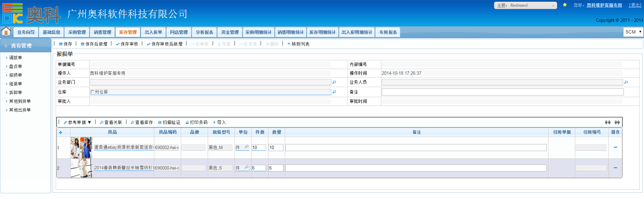This screenshot has height=199, width=644.
Task: Click the blue plus add-row icon
Action: (60, 132)
